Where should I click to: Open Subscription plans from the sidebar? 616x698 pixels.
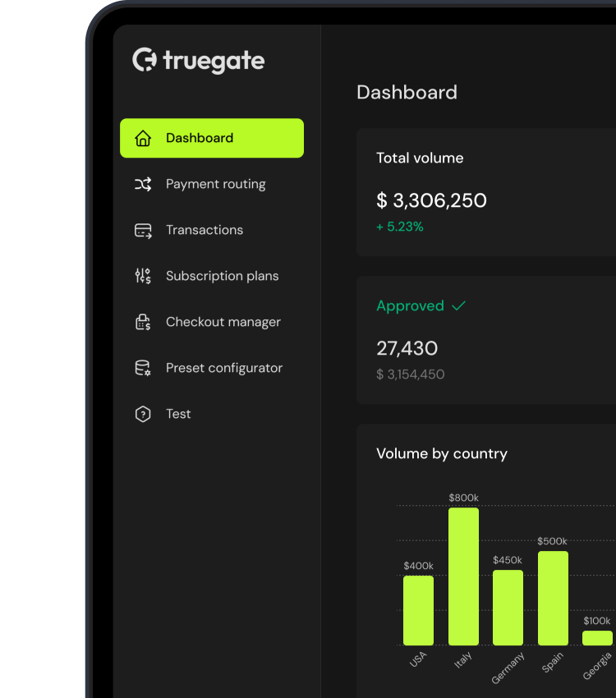pyautogui.click(x=212, y=276)
